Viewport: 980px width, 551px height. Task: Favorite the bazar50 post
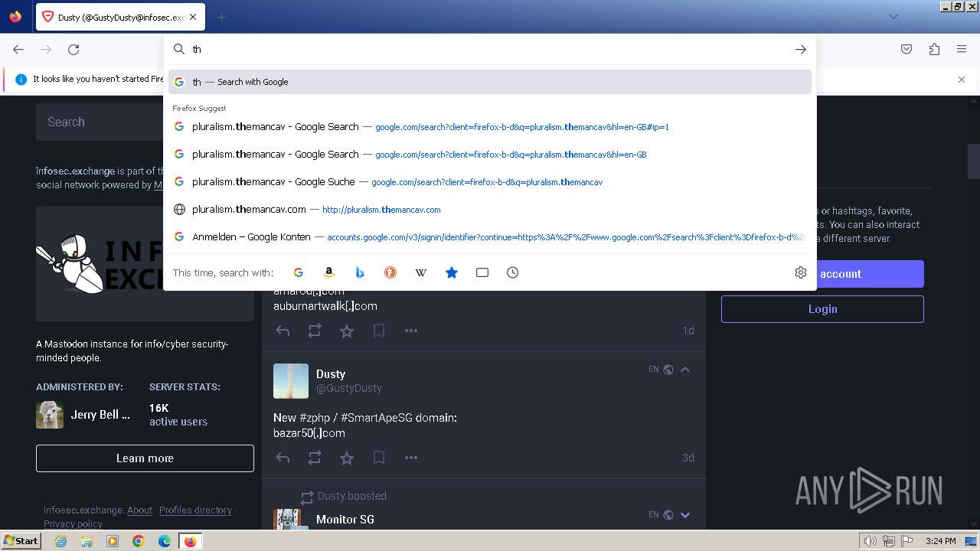[347, 458]
